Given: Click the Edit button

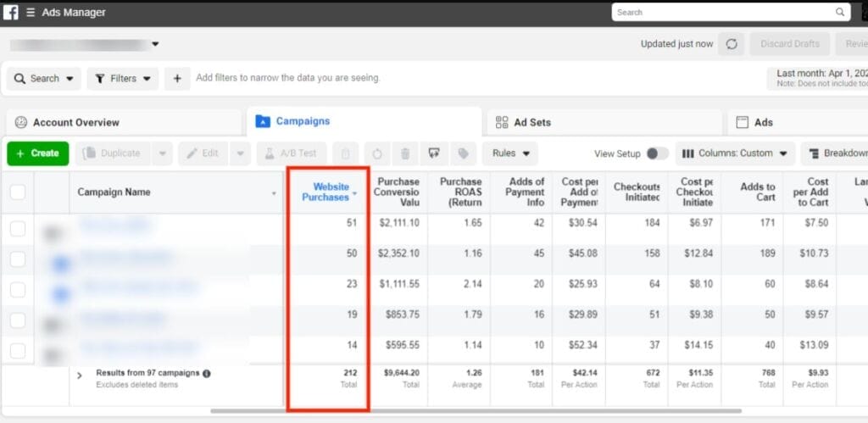Looking at the screenshot, I should pyautogui.click(x=203, y=153).
